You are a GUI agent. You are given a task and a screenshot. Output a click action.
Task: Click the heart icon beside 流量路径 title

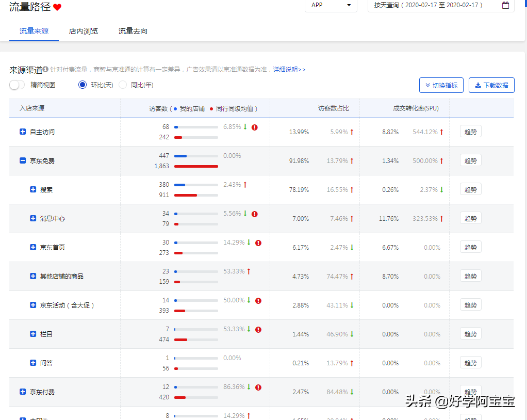point(57,7)
